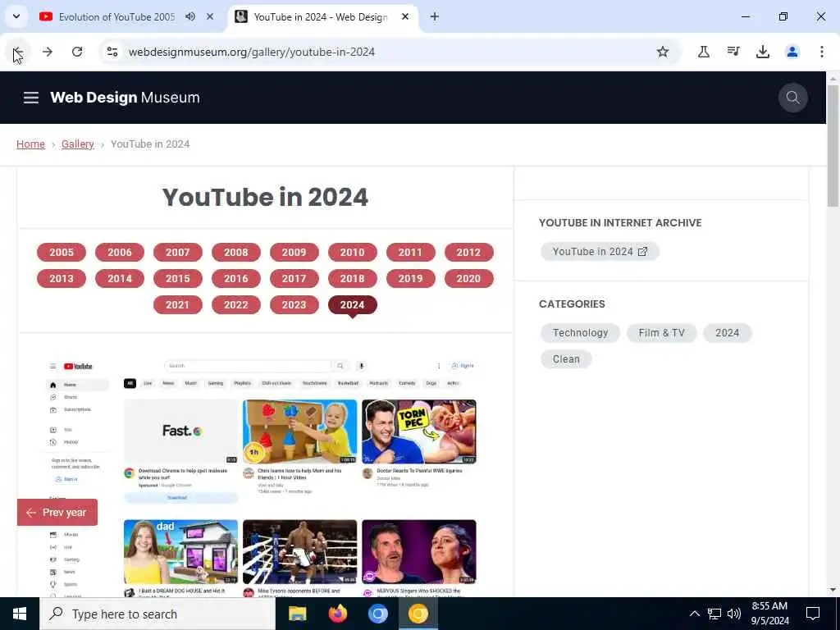Open a new browser tab
The width and height of the screenshot is (840, 630).
[x=435, y=16]
